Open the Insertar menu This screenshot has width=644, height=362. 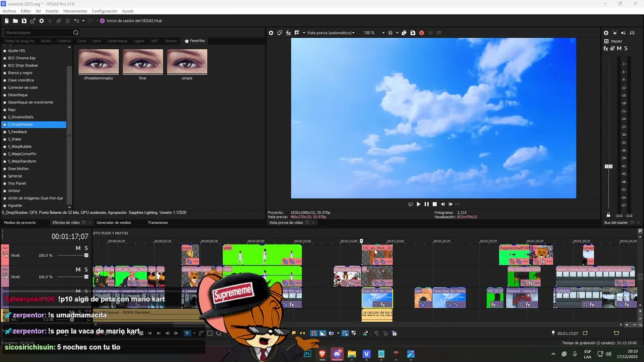(x=52, y=11)
